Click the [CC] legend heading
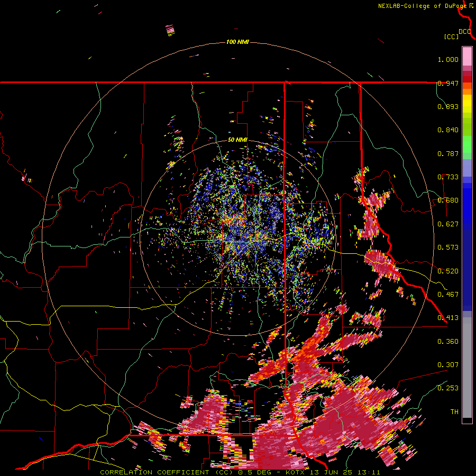The image size is (476, 476). [451, 36]
